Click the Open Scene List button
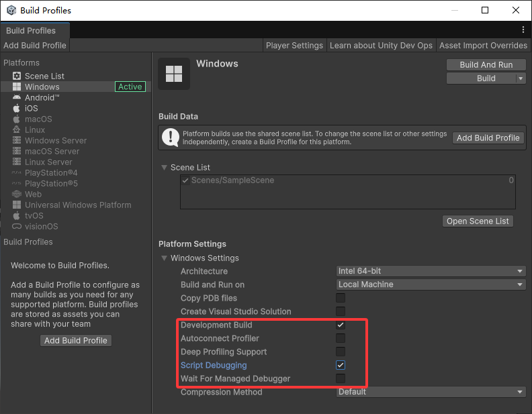This screenshot has width=532, height=414. 478,221
